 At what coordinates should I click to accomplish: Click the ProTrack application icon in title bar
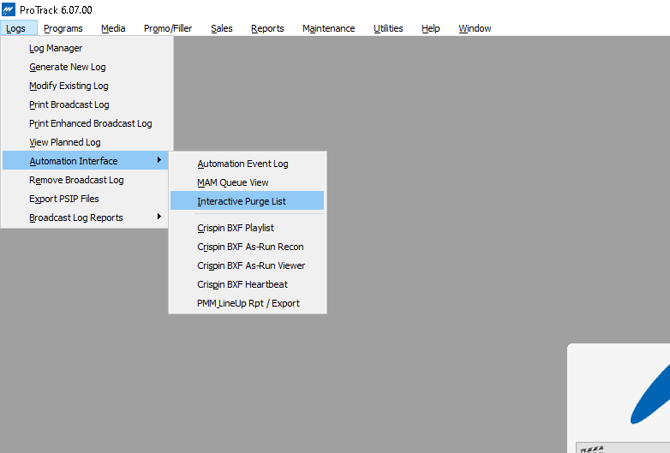pyautogui.click(x=8, y=9)
